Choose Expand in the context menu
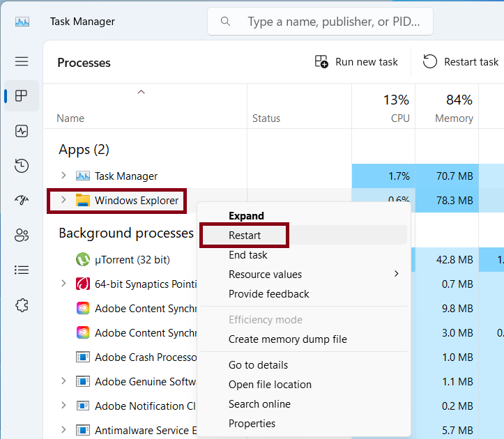This screenshot has height=439, width=504. (x=246, y=216)
